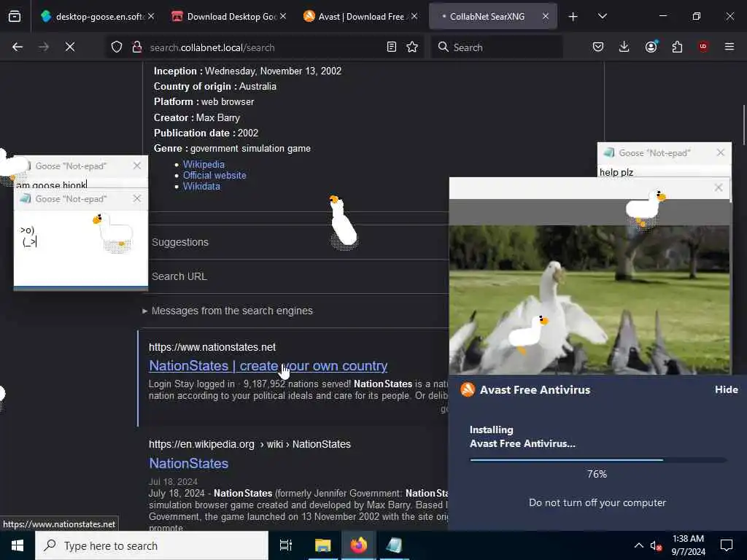This screenshot has width=747, height=560.
Task: Open File Explorer from the taskbar
Action: click(x=322, y=545)
